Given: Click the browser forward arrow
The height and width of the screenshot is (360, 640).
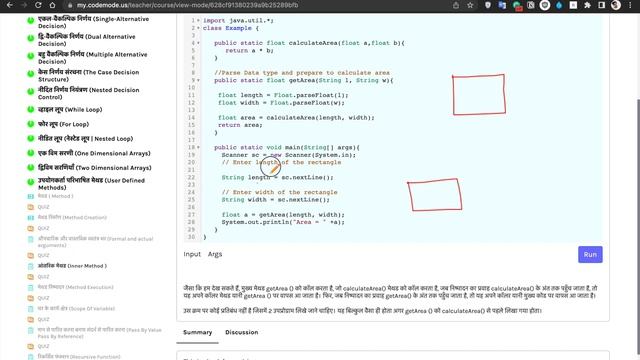Looking at the screenshot, I should coord(24,5).
